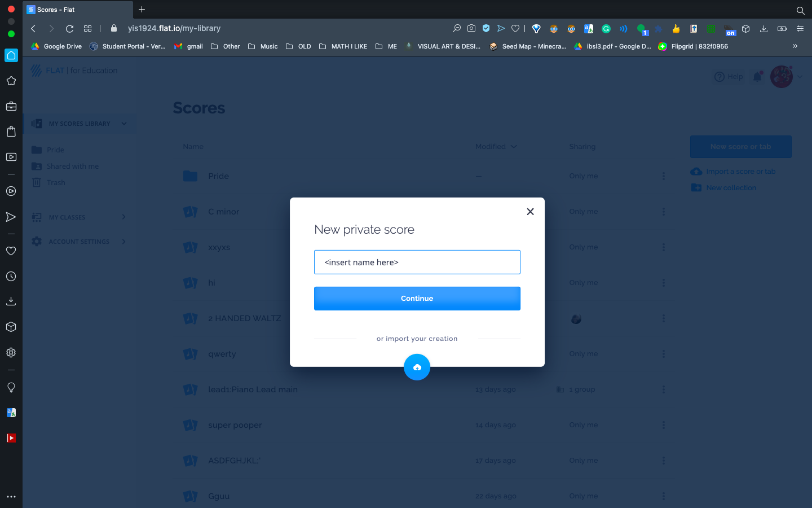
Task: Open the Google Drive bookmark
Action: pyautogui.click(x=56, y=46)
